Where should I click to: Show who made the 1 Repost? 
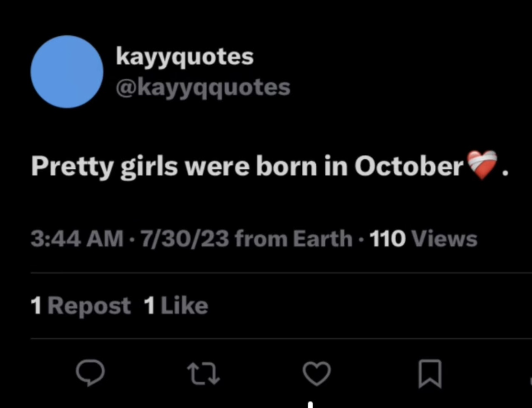[x=81, y=306]
